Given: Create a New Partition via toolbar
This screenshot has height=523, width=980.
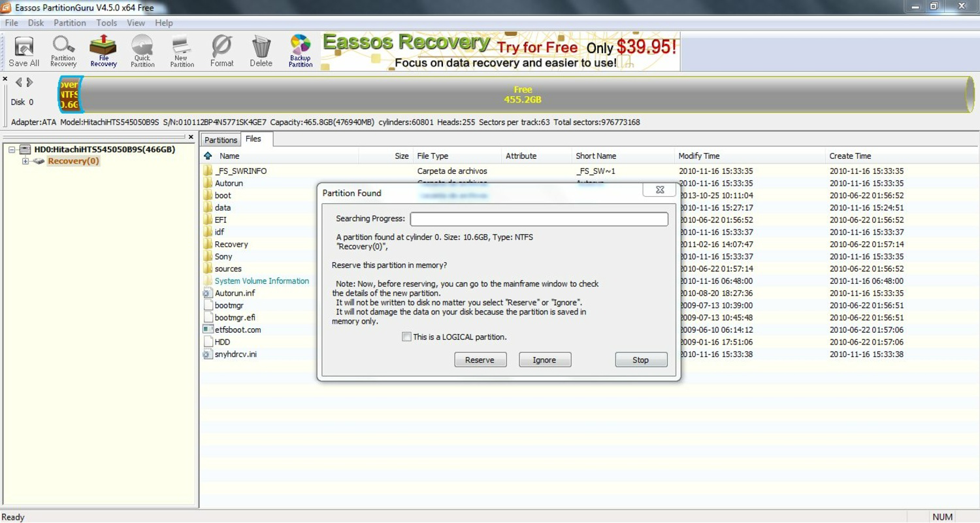Looking at the screenshot, I should pyautogui.click(x=182, y=52).
